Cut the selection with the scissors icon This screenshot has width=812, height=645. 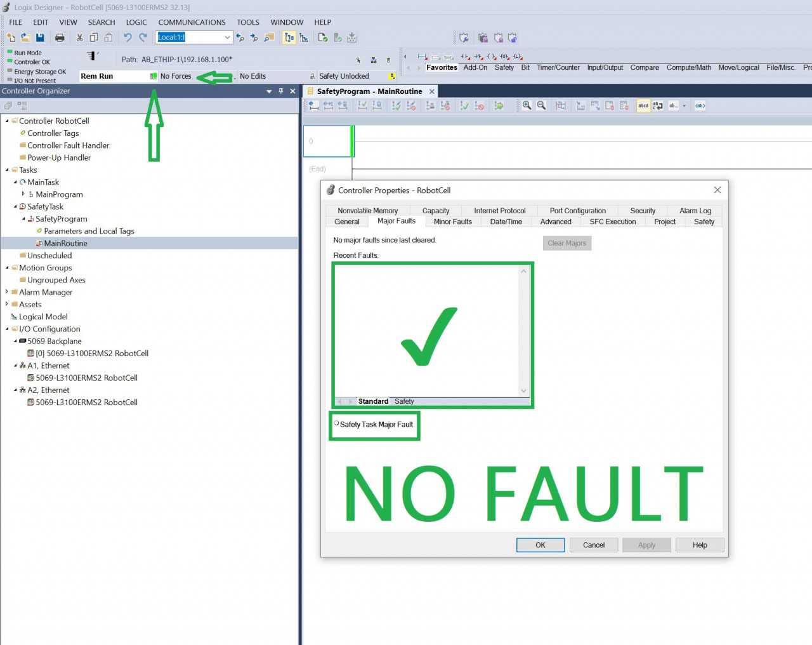[x=79, y=37]
